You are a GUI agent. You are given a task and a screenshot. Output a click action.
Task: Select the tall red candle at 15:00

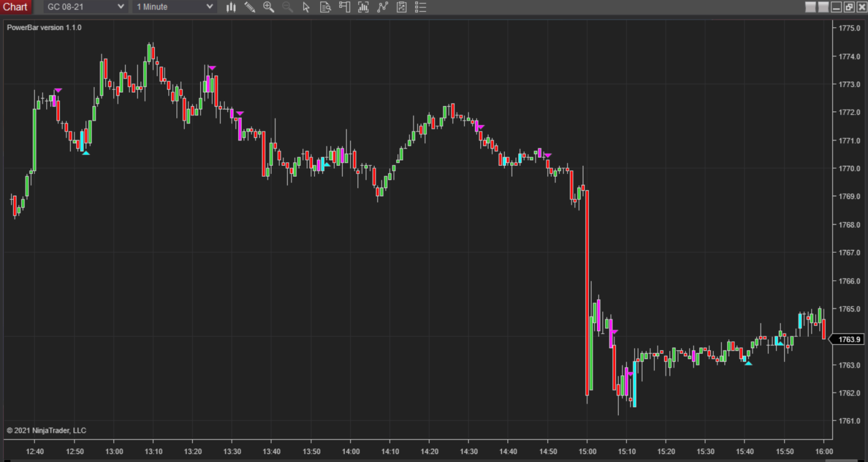coord(587,293)
